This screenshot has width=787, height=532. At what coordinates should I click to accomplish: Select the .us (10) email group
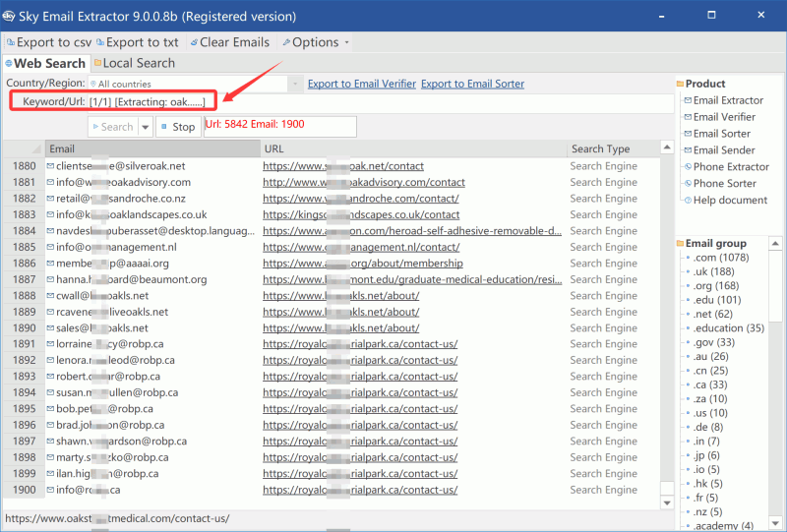pos(710,413)
